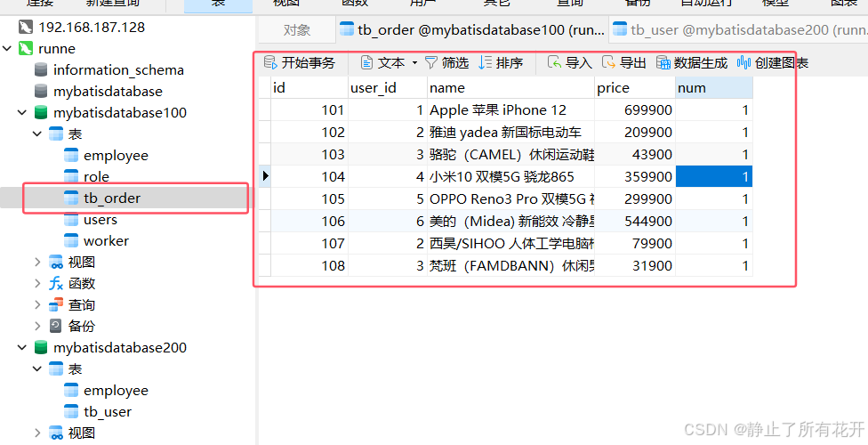Select the cell '雅迪 yadea 新国标电动车'
The height and width of the screenshot is (445, 868).
[x=510, y=133]
